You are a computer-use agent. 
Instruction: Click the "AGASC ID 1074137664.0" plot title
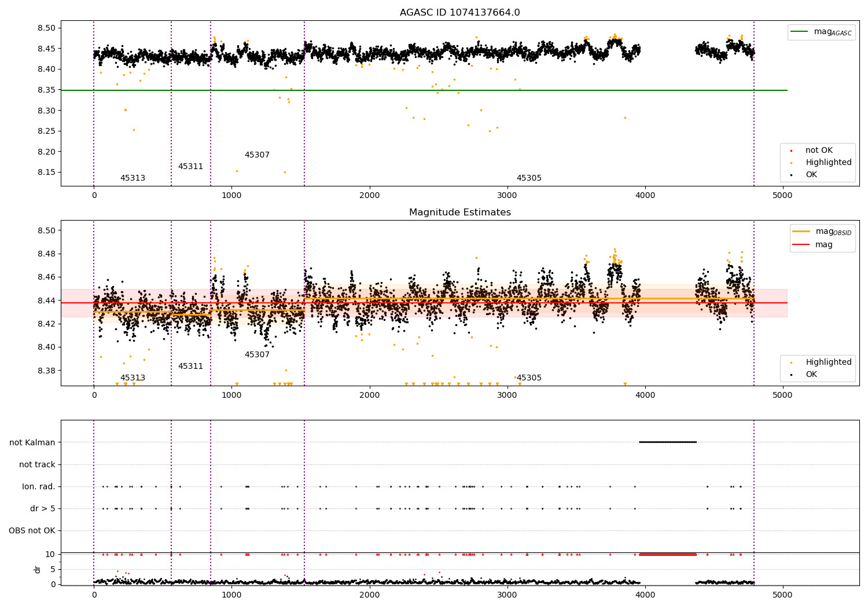click(459, 13)
